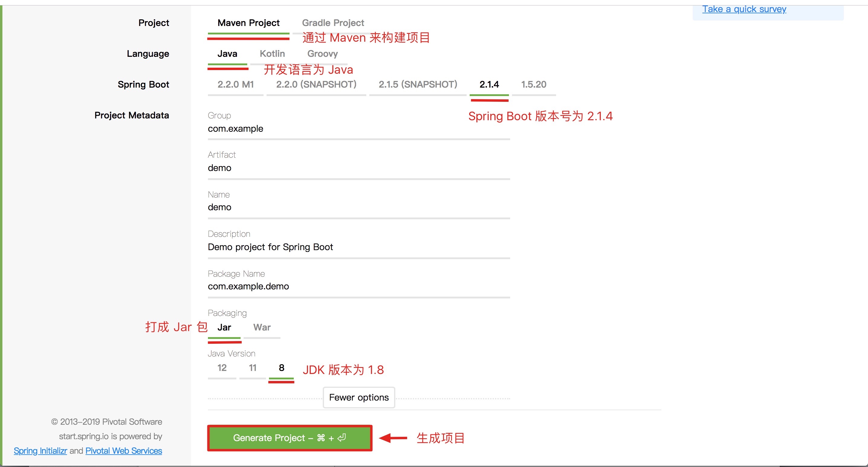Select War packaging
This screenshot has width=868, height=467.
click(262, 328)
